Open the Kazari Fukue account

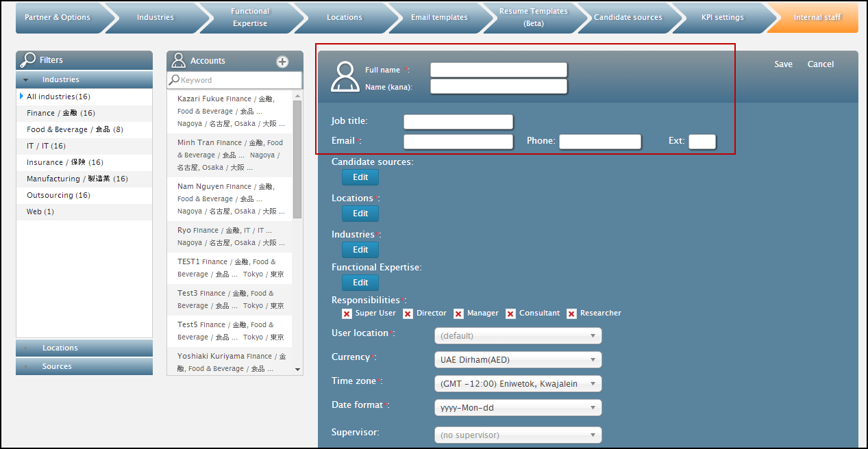click(230, 112)
